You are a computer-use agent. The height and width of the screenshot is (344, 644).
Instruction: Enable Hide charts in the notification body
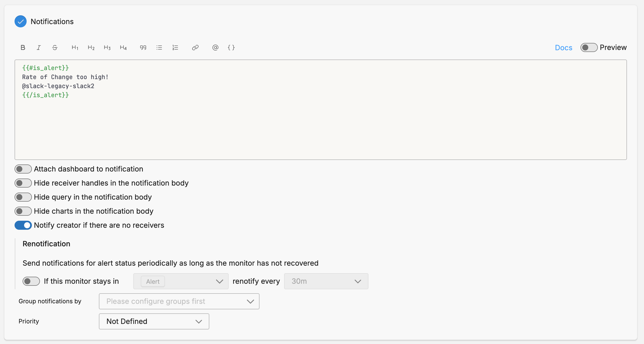coord(23,211)
